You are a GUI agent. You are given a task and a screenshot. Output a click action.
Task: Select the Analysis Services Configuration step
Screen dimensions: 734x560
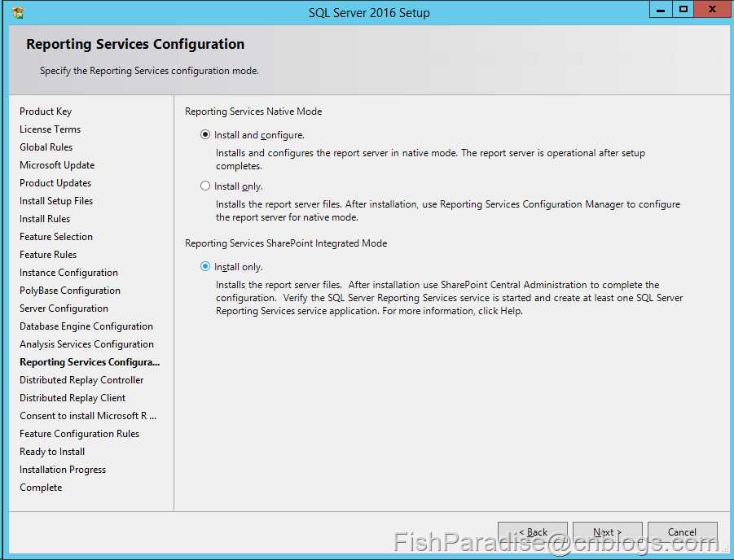[x=86, y=344]
